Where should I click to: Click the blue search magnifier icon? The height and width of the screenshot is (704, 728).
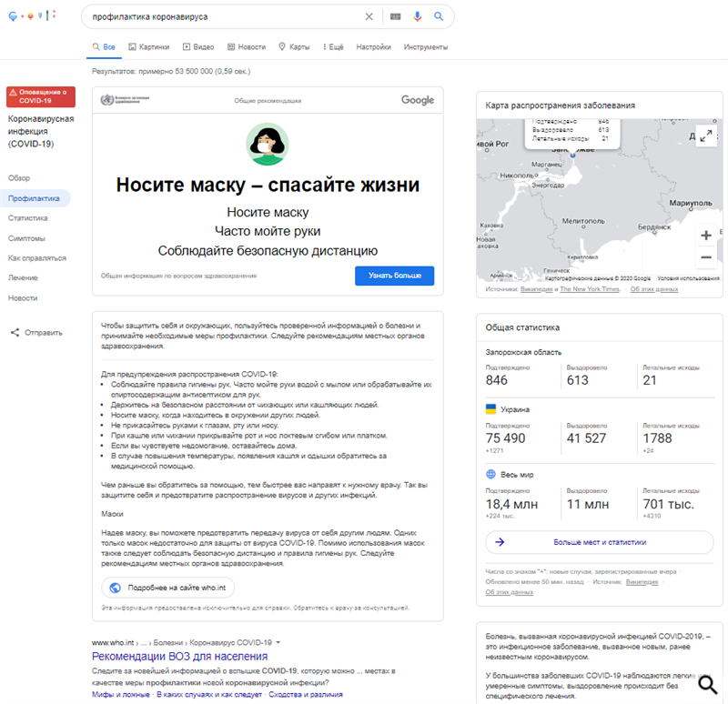[439, 16]
